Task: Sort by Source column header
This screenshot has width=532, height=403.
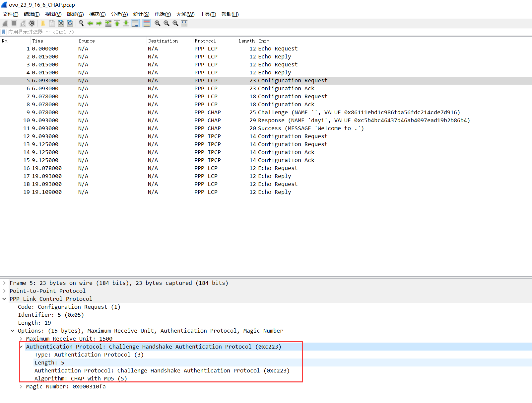Action: pyautogui.click(x=112, y=41)
